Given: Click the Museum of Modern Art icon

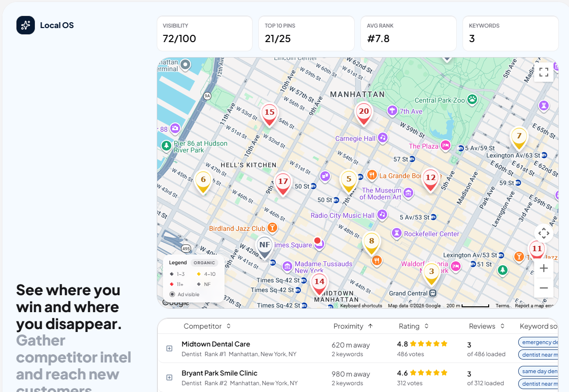Looking at the screenshot, I should pyautogui.click(x=408, y=193).
